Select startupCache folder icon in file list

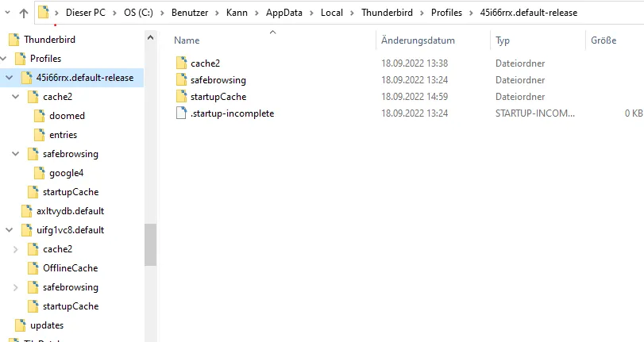181,97
